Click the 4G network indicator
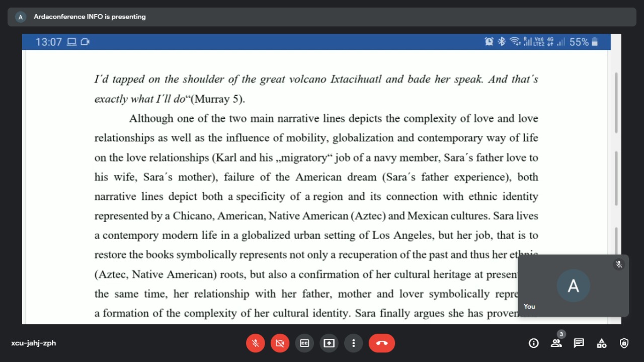Image resolution: width=644 pixels, height=362 pixels. tap(550, 42)
